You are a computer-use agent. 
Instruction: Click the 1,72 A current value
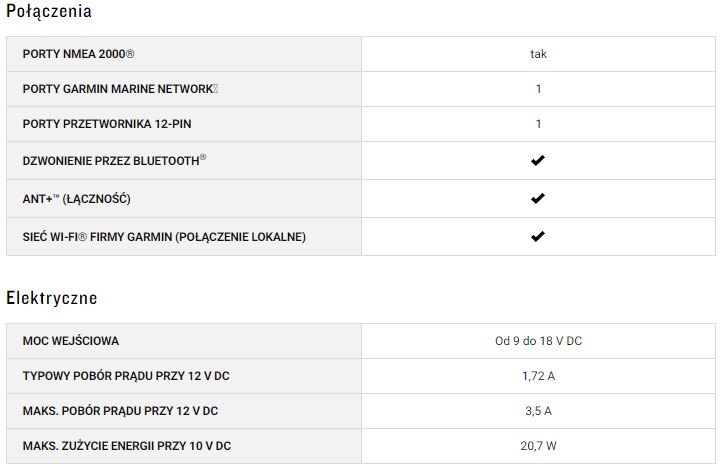(x=538, y=376)
